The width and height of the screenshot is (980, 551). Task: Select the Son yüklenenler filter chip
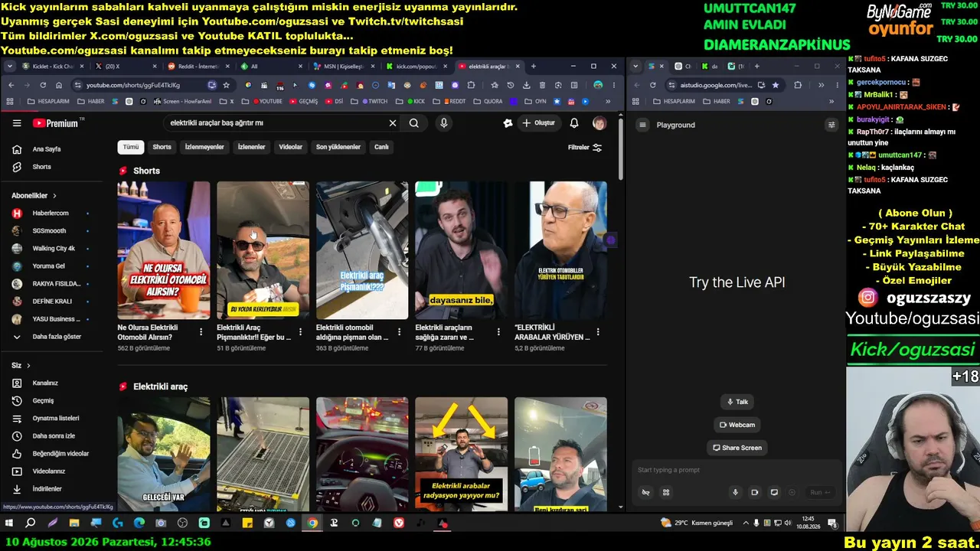click(x=338, y=147)
